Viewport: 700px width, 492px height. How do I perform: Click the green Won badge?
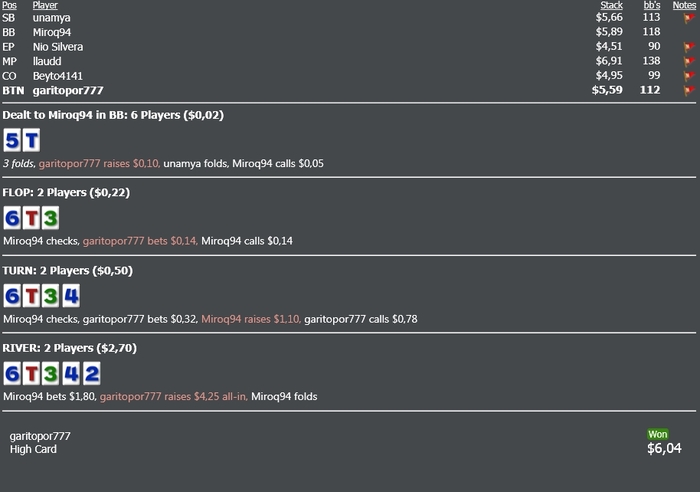[658, 434]
